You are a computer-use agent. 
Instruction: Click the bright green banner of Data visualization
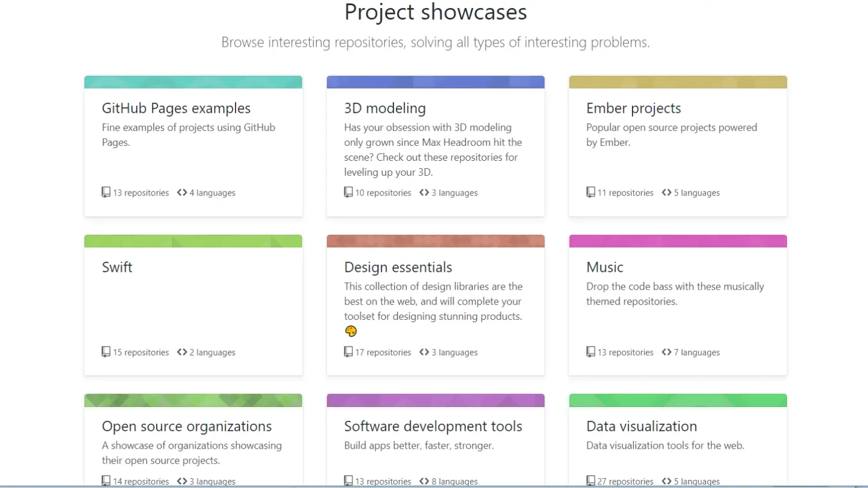click(x=678, y=400)
